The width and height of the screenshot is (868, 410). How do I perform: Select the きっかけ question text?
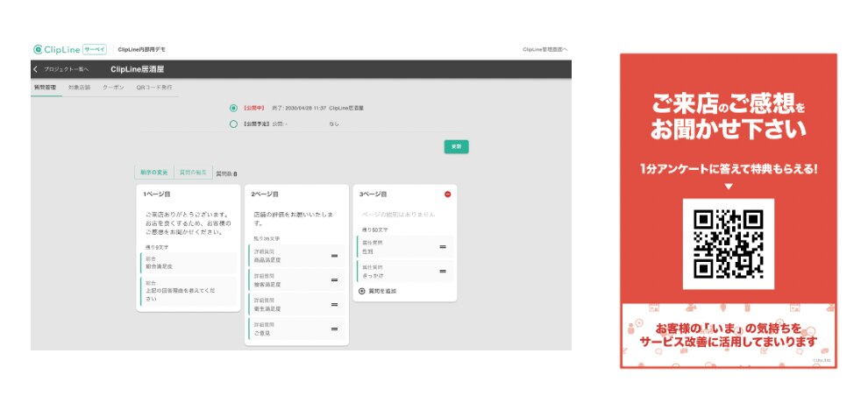[x=373, y=276]
